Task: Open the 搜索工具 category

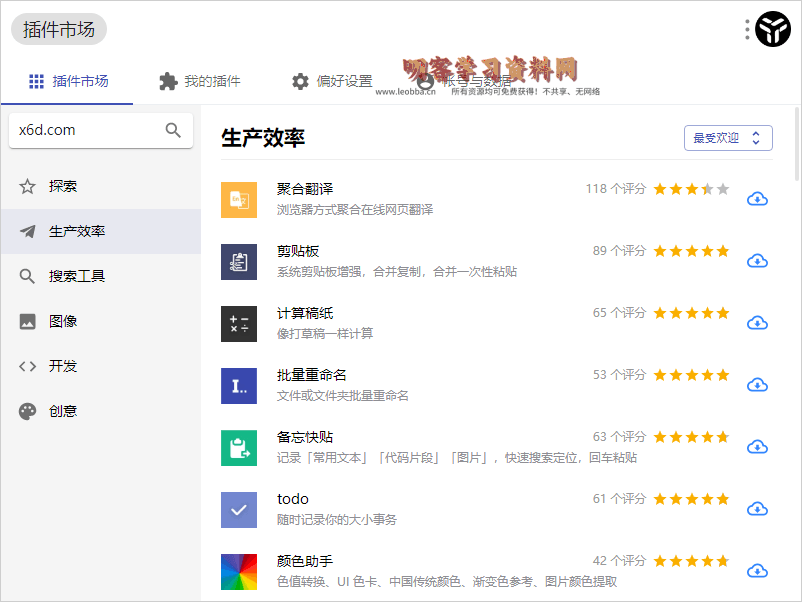Action: tap(77, 276)
